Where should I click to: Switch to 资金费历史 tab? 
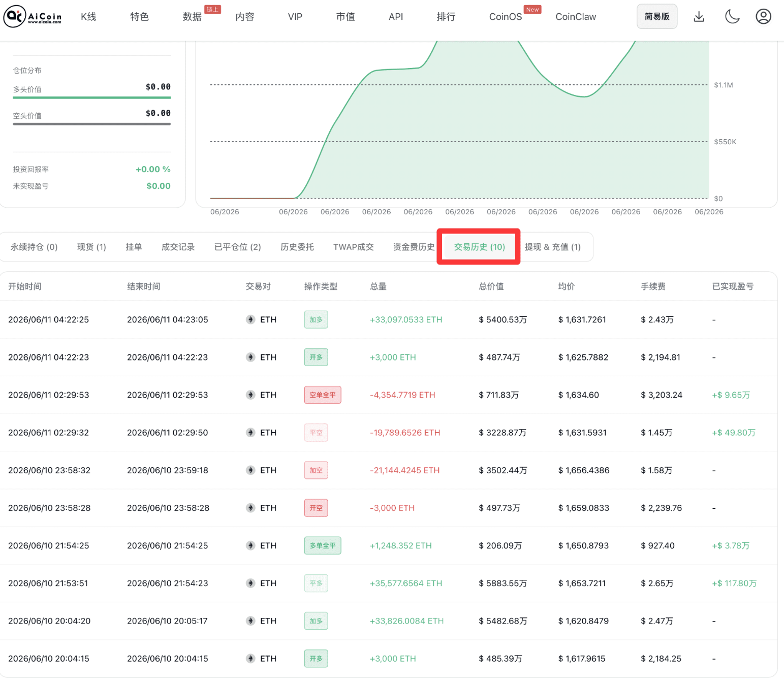click(x=414, y=247)
